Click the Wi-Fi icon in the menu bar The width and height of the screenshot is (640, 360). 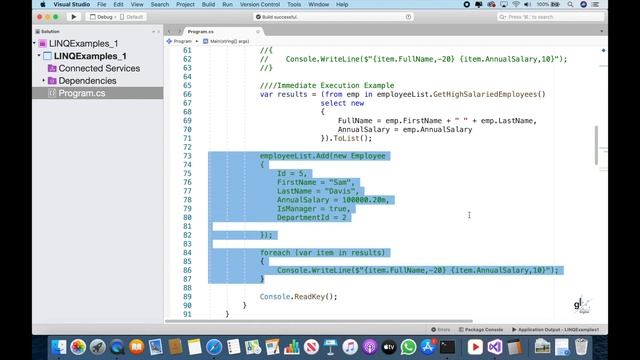point(516,4)
